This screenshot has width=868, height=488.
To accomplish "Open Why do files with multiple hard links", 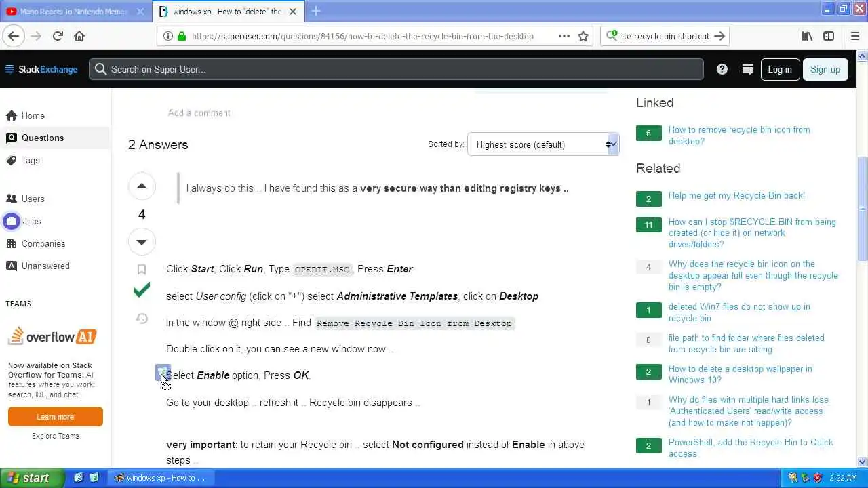I will pyautogui.click(x=748, y=411).
